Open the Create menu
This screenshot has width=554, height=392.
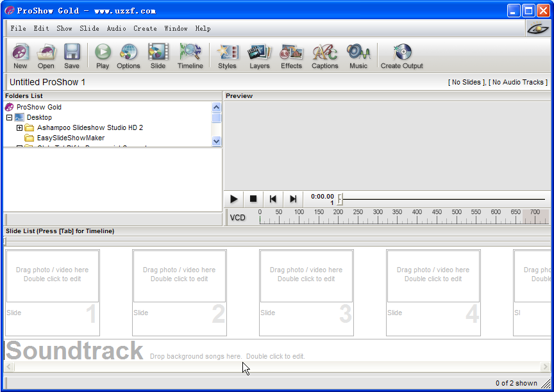[145, 28]
